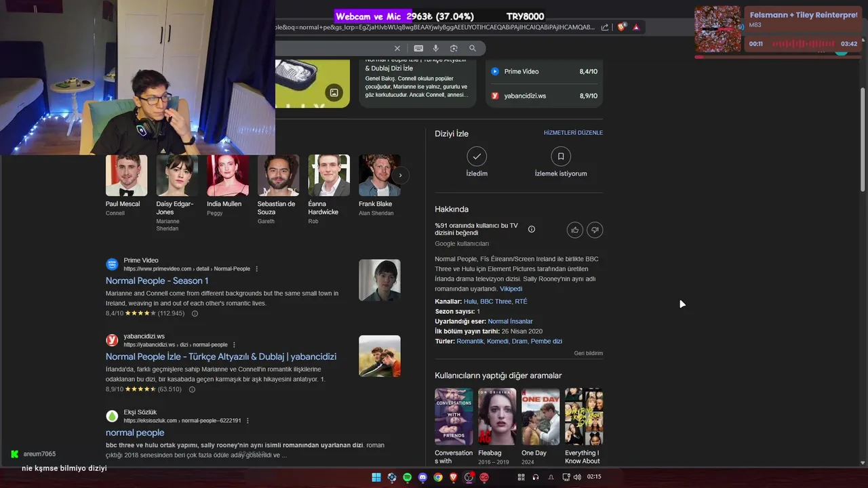Click the magnifier search button
The width and height of the screenshot is (868, 488).
[473, 48]
